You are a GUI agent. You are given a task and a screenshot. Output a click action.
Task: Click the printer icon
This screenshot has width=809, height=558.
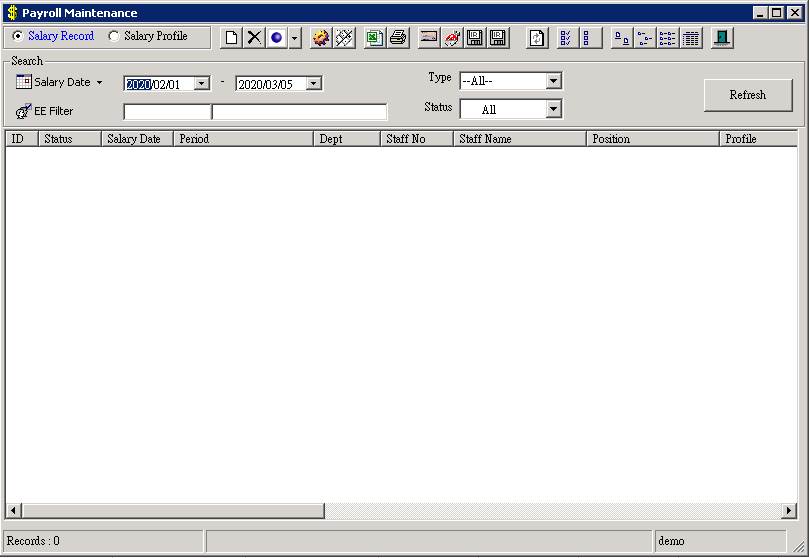pos(398,38)
